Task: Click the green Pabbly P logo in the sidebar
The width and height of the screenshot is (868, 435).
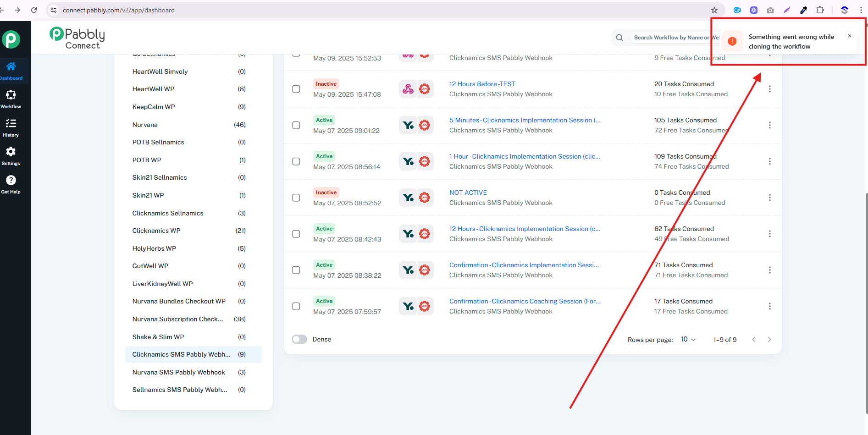Action: (x=11, y=39)
